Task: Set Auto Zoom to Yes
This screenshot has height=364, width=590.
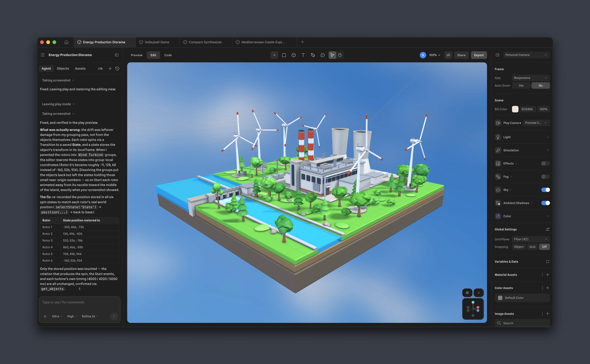Action: (x=521, y=86)
